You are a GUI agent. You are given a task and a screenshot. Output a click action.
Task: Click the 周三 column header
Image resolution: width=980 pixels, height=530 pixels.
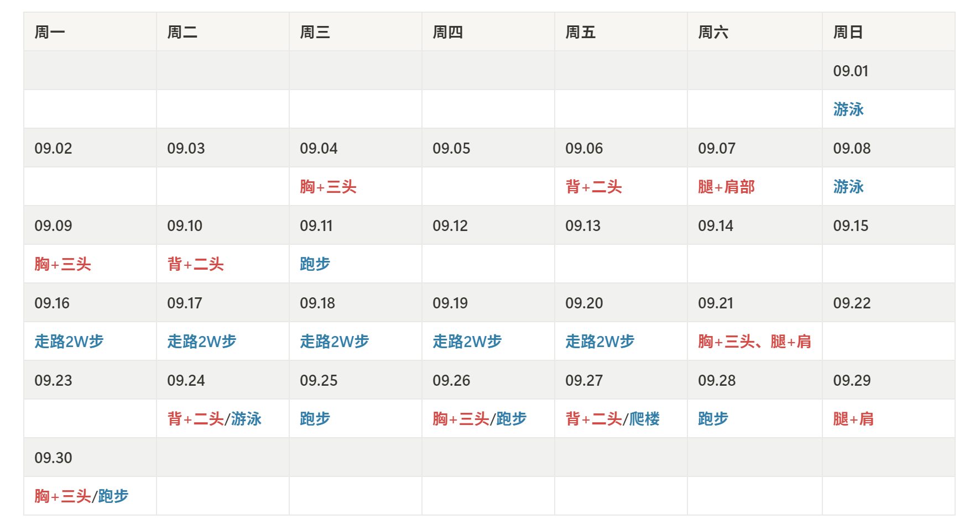click(x=356, y=32)
